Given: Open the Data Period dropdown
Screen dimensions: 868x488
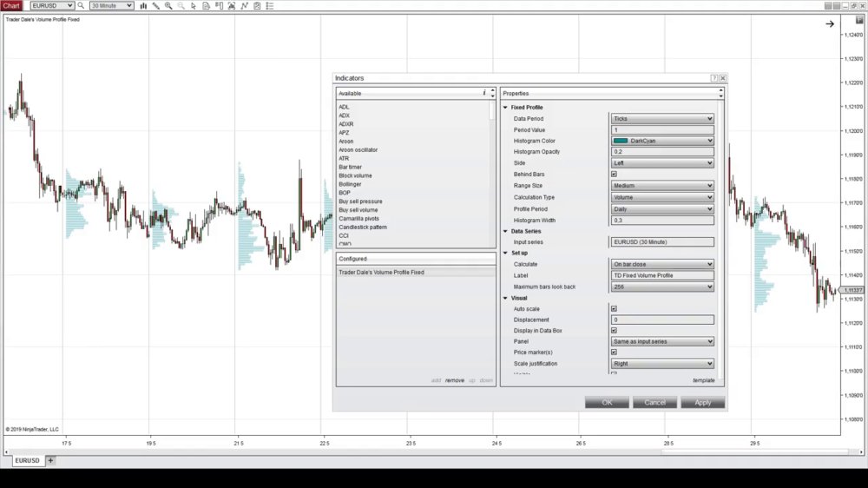Looking at the screenshot, I should (x=662, y=119).
